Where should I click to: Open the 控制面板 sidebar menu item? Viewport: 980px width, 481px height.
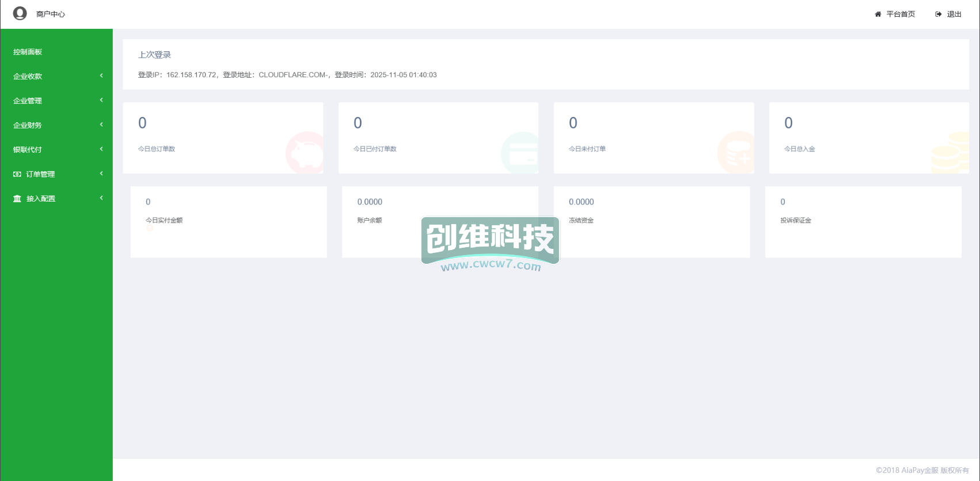click(x=28, y=52)
